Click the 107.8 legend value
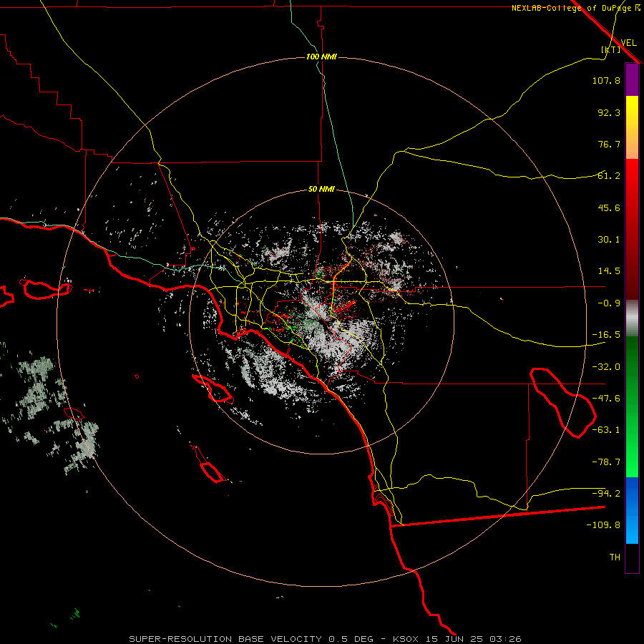The image size is (644, 644). pyautogui.click(x=606, y=80)
